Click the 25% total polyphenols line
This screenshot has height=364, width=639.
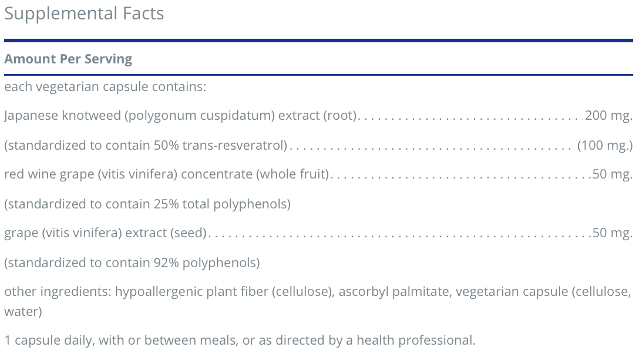(x=147, y=204)
